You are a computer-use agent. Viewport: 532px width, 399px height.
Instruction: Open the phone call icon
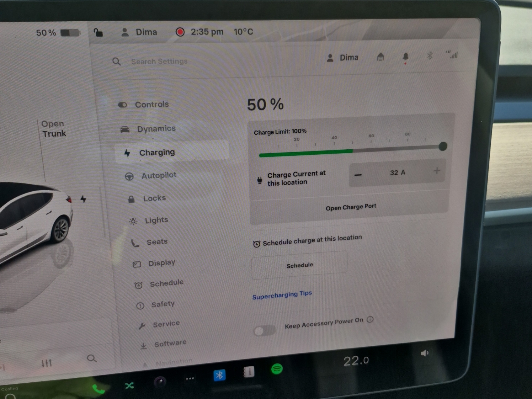click(x=98, y=388)
